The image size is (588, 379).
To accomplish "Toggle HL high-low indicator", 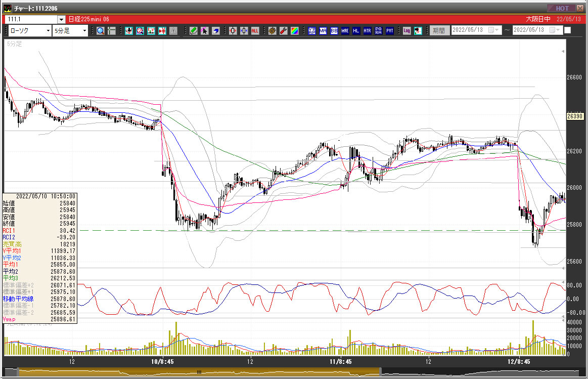I will point(356,31).
